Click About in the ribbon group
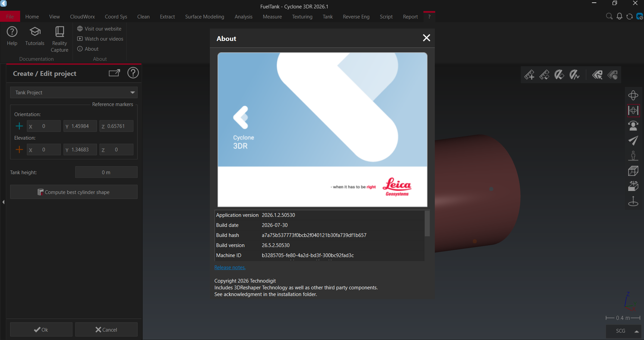The width and height of the screenshot is (644, 340). tap(88, 49)
